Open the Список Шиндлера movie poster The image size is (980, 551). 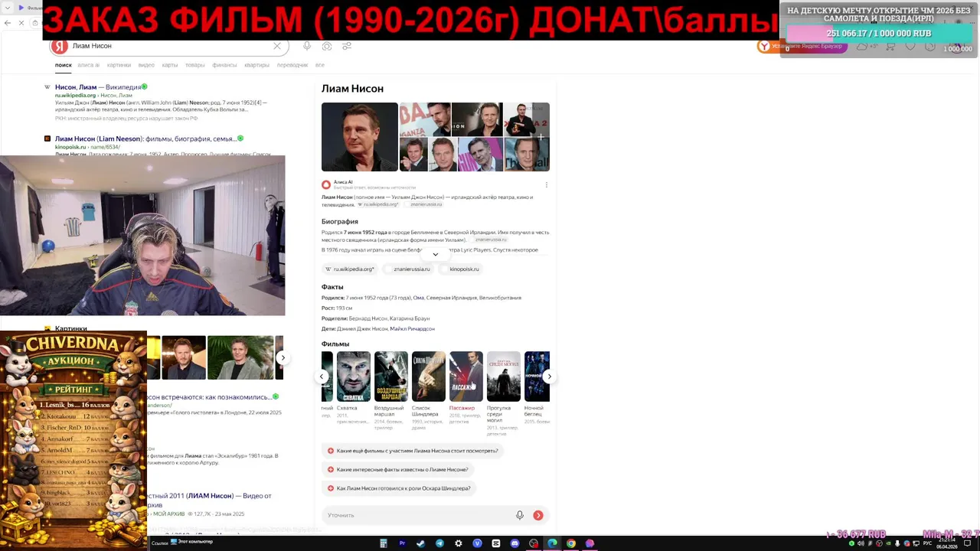(429, 377)
